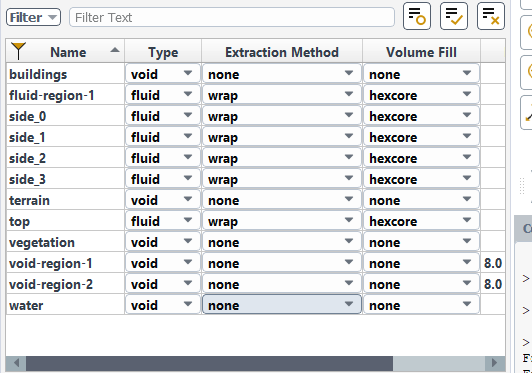Open Type dropdown for terrain row
Screen dimensions: 532x373
[x=163, y=200]
